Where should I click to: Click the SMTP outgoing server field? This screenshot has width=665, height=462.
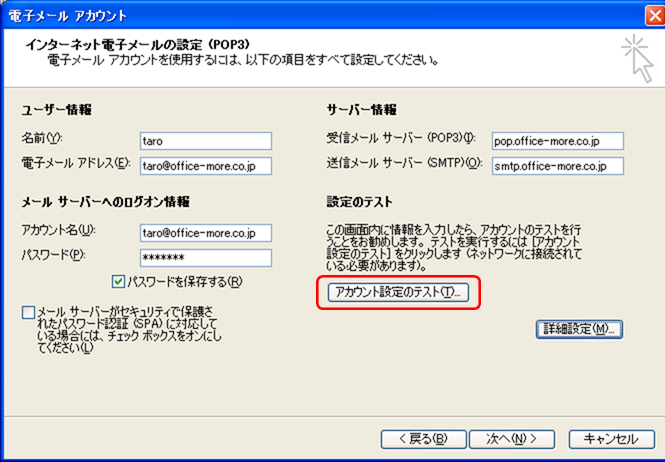(x=558, y=166)
